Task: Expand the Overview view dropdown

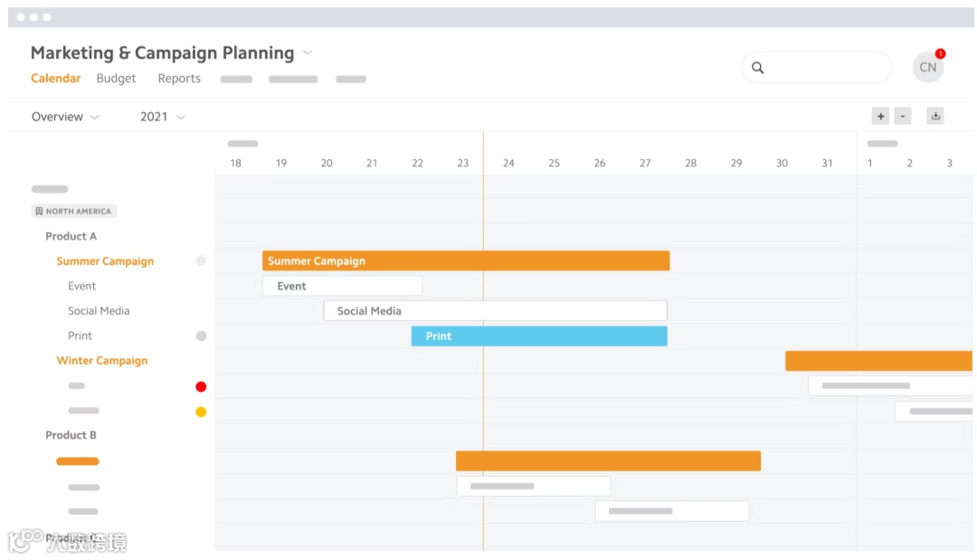Action: click(65, 117)
